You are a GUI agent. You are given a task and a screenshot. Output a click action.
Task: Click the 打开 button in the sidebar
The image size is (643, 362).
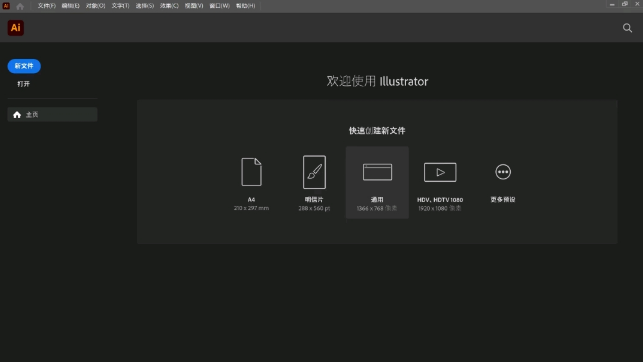click(x=23, y=84)
